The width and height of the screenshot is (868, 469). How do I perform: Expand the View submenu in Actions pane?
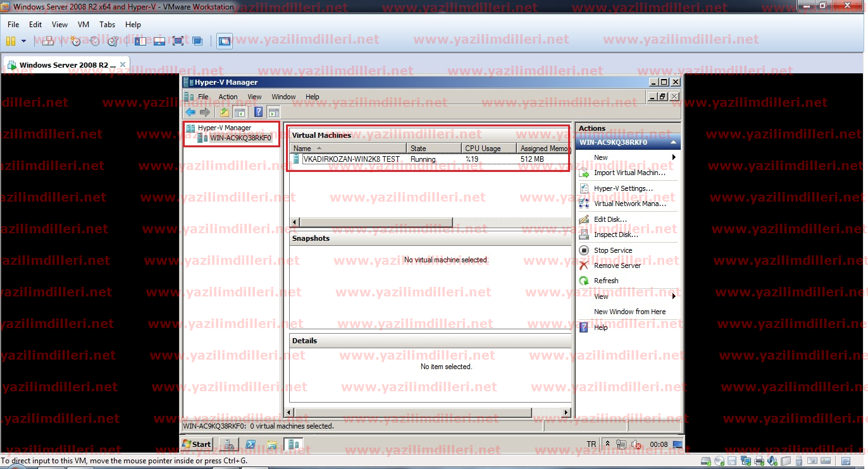673,296
